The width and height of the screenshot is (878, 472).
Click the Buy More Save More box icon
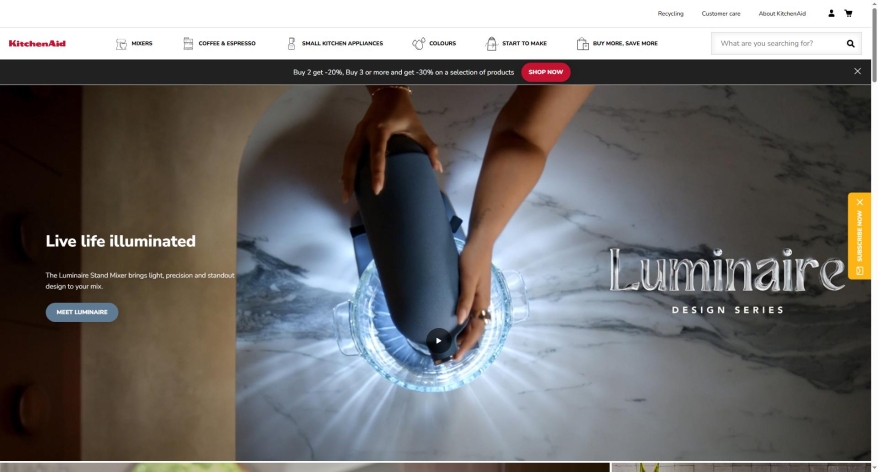coord(582,43)
